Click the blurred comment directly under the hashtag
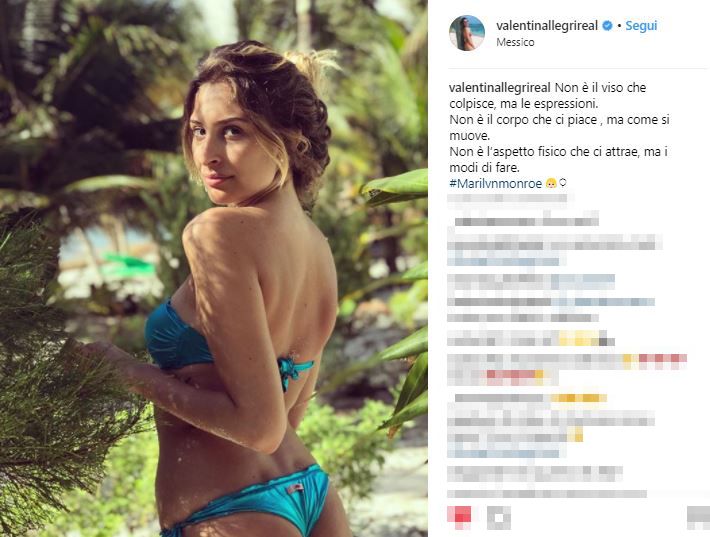The width and height of the screenshot is (710, 537). [510, 200]
